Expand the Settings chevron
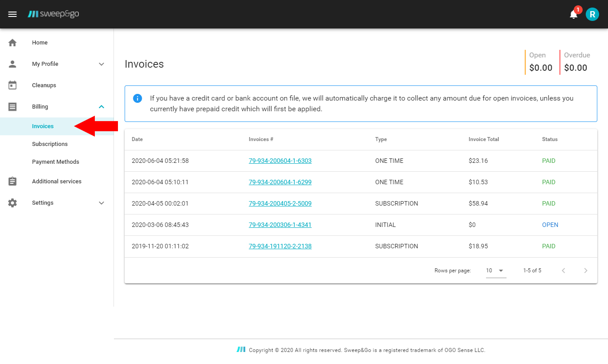The width and height of the screenshot is (608, 364). click(x=101, y=203)
